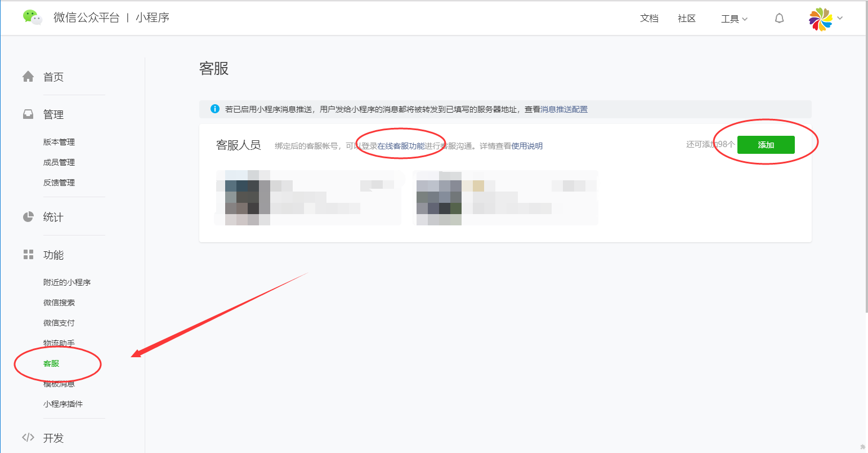The image size is (868, 453).
Task: Click the first blurred customer service card
Action: click(x=308, y=197)
